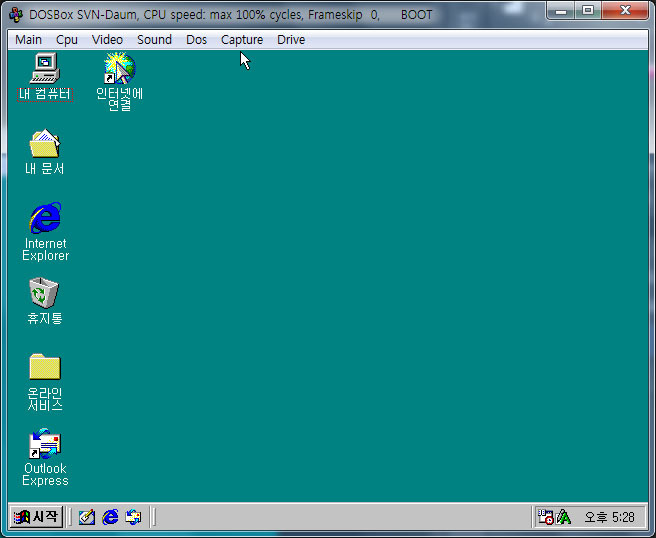Screen dimensions: 656x538
Task: Select the 내 문서 folder icon
Action: tap(45, 143)
